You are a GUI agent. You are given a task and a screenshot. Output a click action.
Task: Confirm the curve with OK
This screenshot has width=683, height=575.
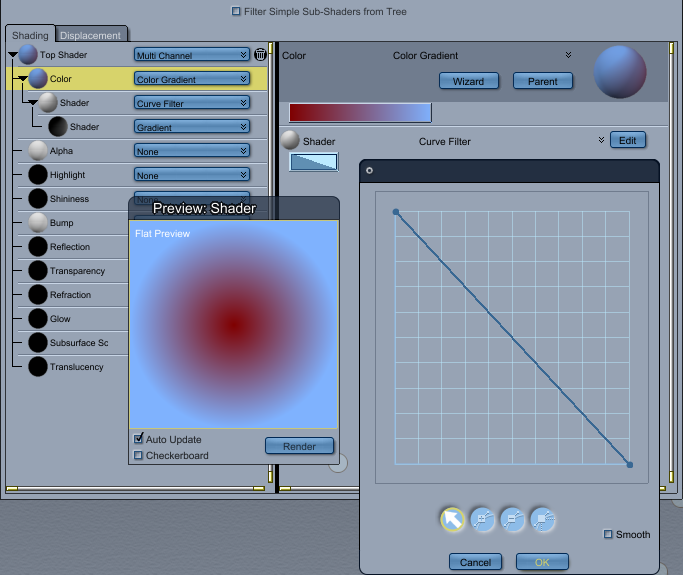(x=542, y=562)
